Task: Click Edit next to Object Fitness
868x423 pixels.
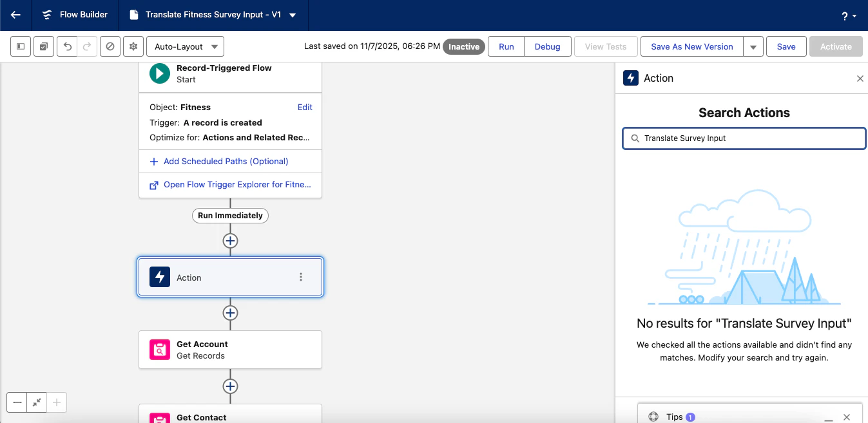Action: 305,107
